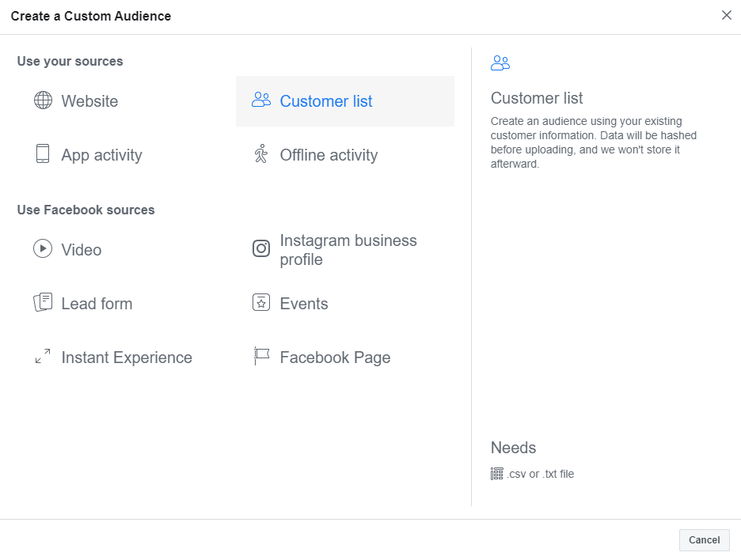Click the spreadsheet icon under Needs

click(497, 474)
